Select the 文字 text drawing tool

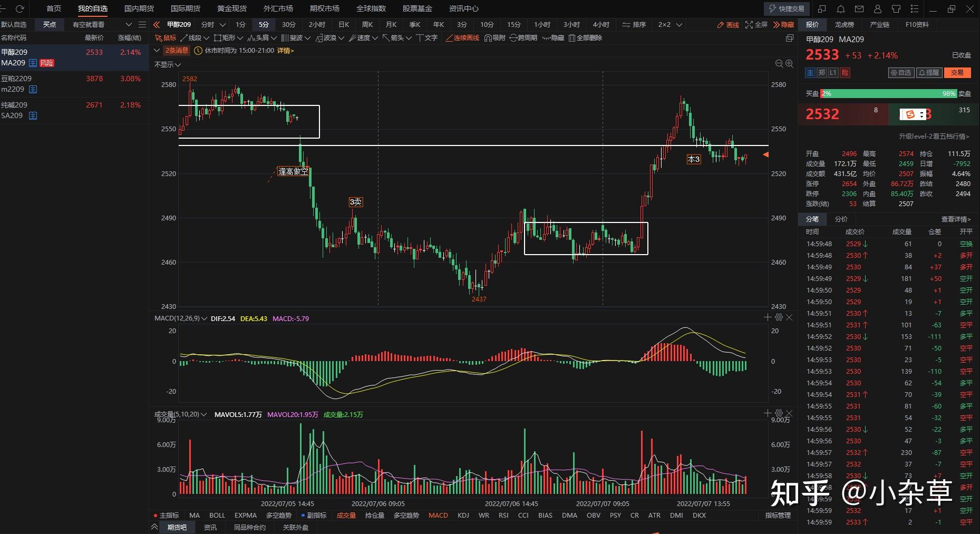coord(427,38)
